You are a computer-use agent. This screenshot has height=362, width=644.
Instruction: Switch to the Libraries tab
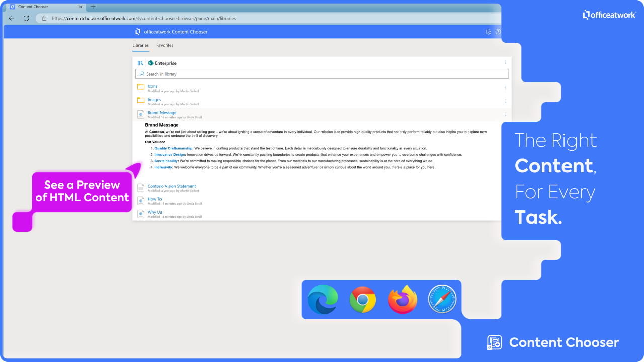click(141, 45)
